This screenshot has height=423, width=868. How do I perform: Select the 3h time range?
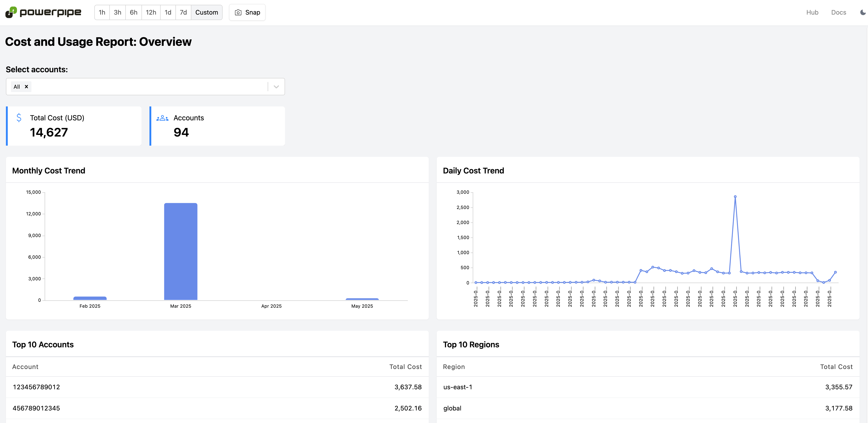[x=117, y=13]
